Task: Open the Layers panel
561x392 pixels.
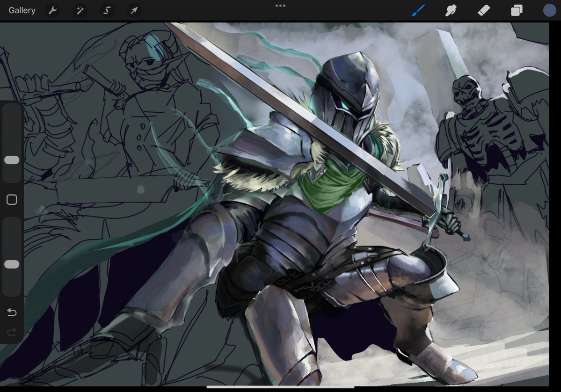Action: 517,10
